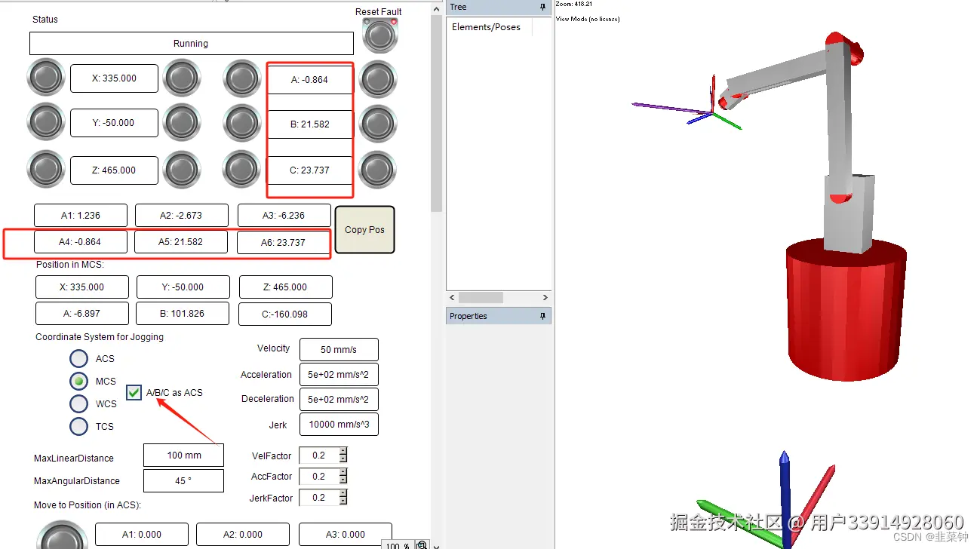980x549 pixels.
Task: Click the VelFactor 0.2 value field
Action: (x=319, y=455)
